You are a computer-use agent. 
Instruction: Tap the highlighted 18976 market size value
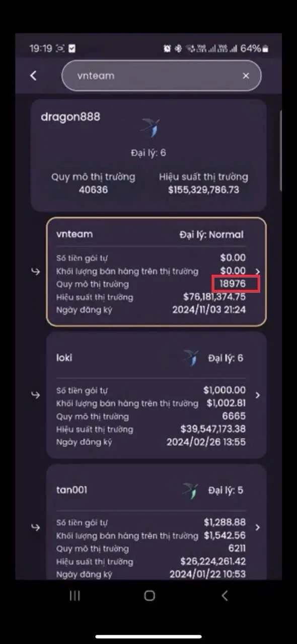click(233, 284)
